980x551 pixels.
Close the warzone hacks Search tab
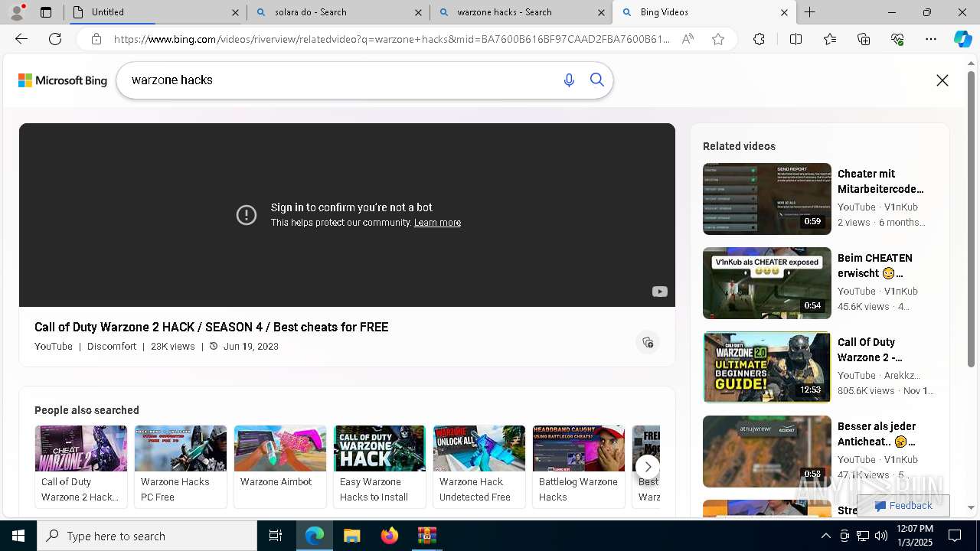(601, 12)
